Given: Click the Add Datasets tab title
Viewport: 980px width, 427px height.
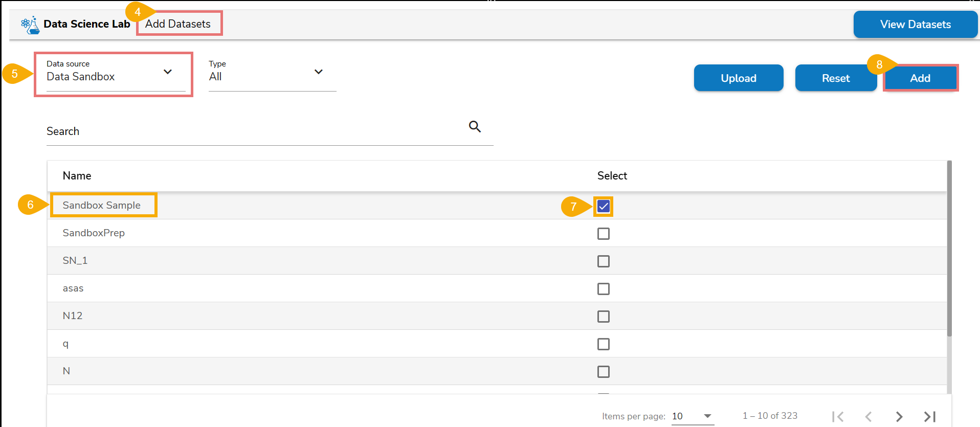Looking at the screenshot, I should tap(178, 24).
